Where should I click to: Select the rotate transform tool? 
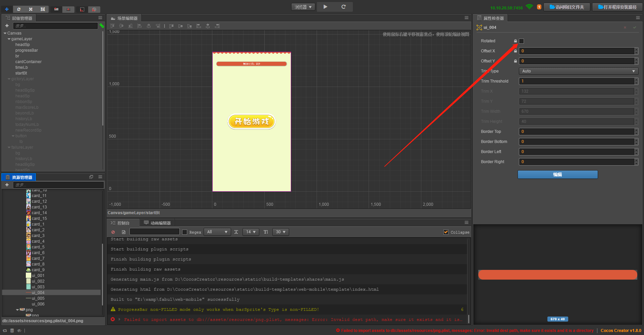[19, 9]
